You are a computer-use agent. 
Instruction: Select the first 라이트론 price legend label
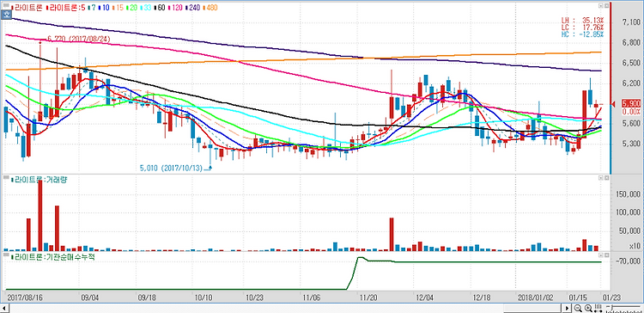[27, 8]
